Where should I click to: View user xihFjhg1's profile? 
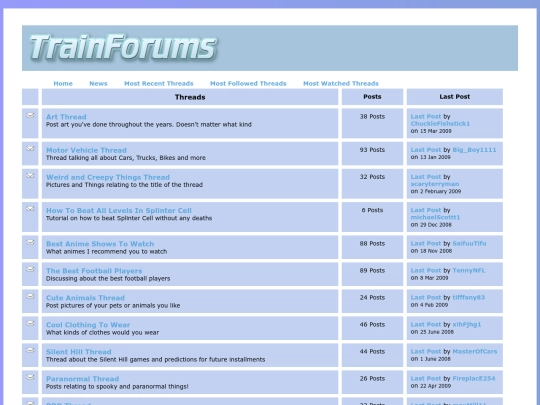(x=467, y=324)
